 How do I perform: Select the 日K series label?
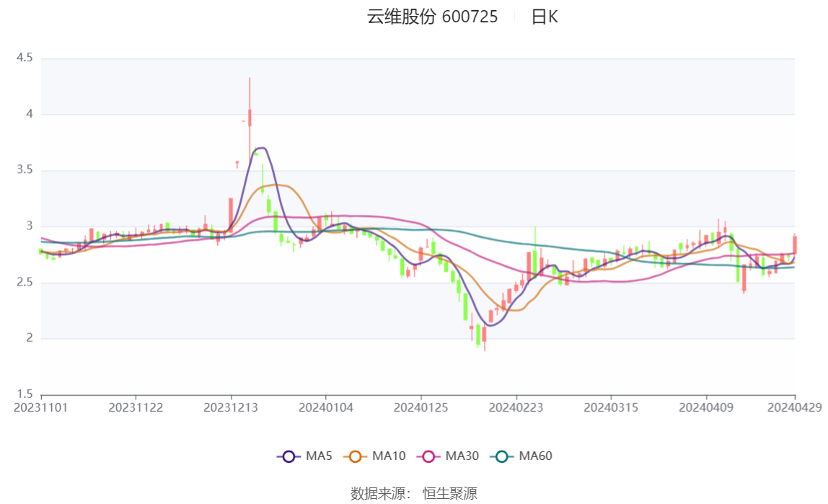[x=545, y=17]
